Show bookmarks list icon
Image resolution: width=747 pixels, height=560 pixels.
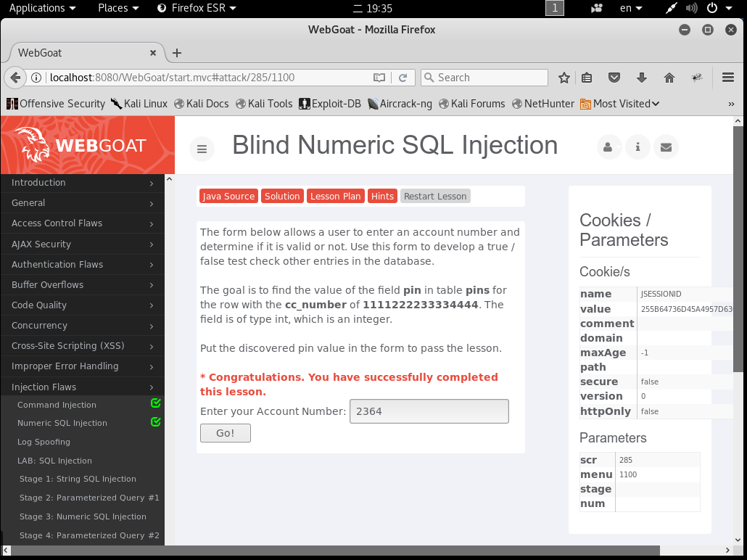[x=587, y=78]
